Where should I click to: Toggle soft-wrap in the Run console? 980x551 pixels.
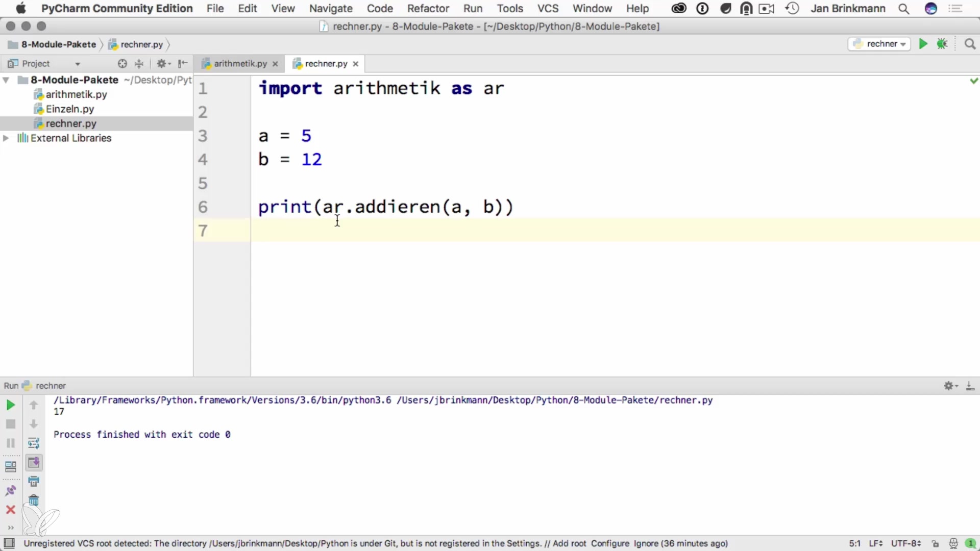(x=34, y=443)
